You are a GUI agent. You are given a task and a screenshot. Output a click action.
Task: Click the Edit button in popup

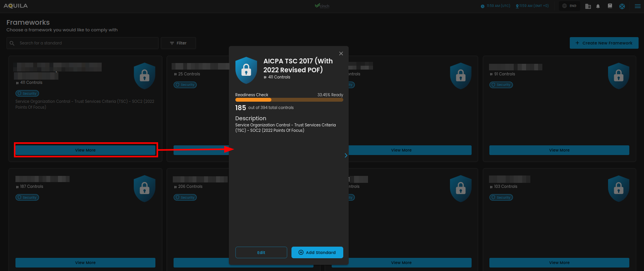click(261, 252)
